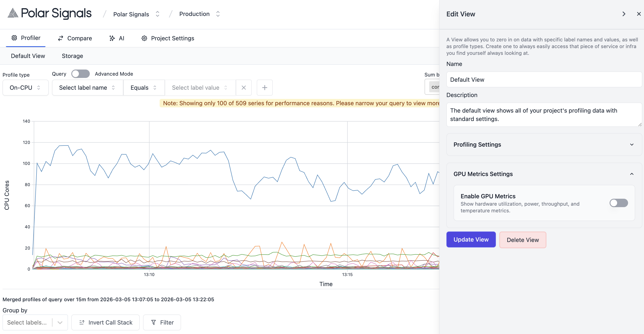The height and width of the screenshot is (334, 644).
Task: Enable GPU Metrics
Action: click(618, 203)
